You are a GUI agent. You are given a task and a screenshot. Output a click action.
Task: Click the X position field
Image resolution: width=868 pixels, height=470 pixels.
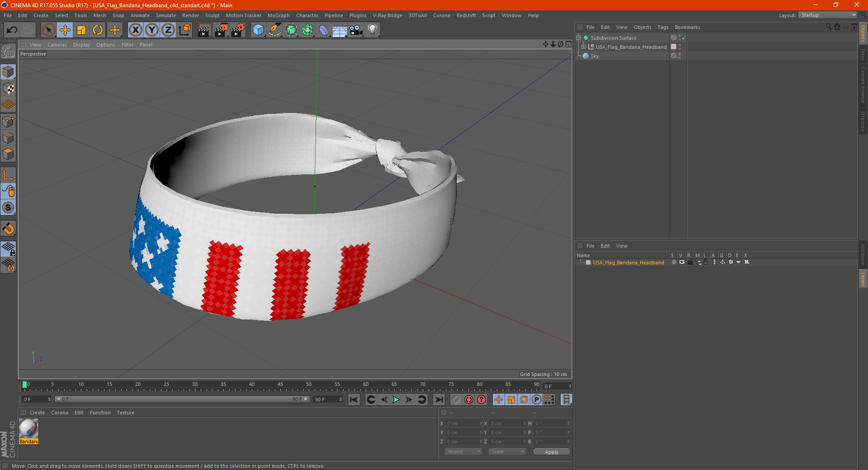coord(464,423)
